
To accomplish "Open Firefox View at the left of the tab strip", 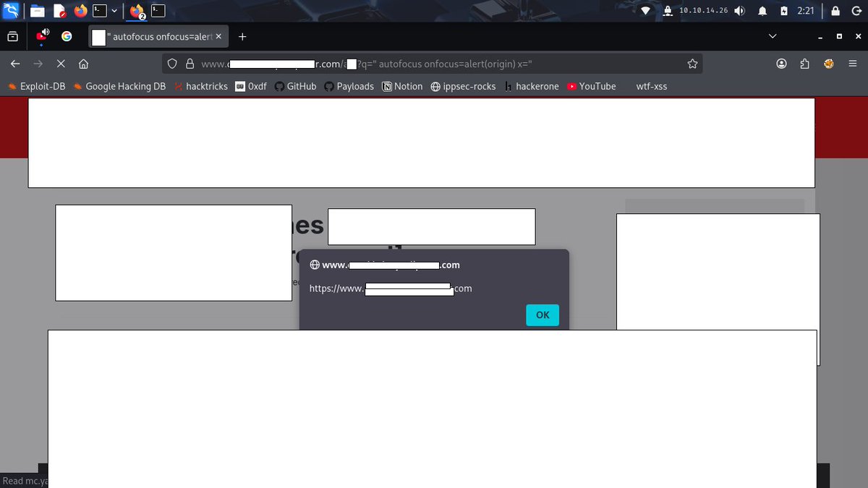I will (x=12, y=36).
